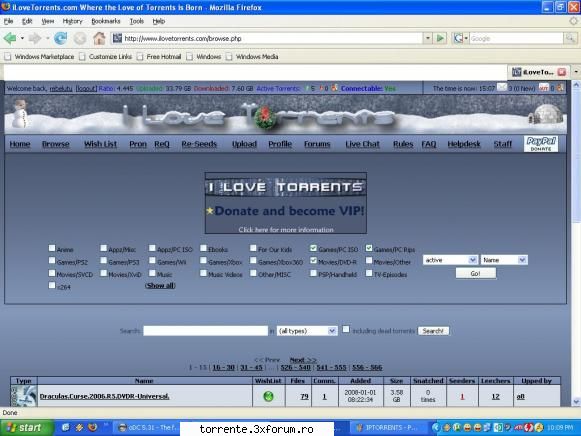Click the PayPal Donate badge

(541, 144)
